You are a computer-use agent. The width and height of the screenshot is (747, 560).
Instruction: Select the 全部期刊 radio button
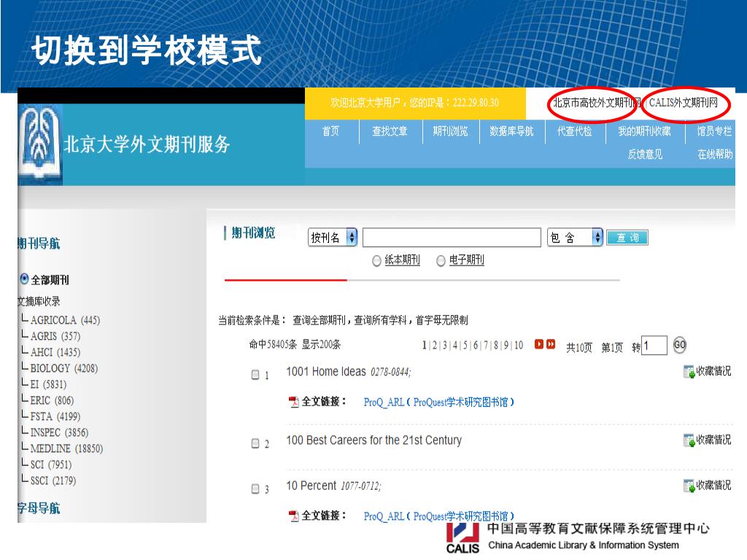pos(24,279)
